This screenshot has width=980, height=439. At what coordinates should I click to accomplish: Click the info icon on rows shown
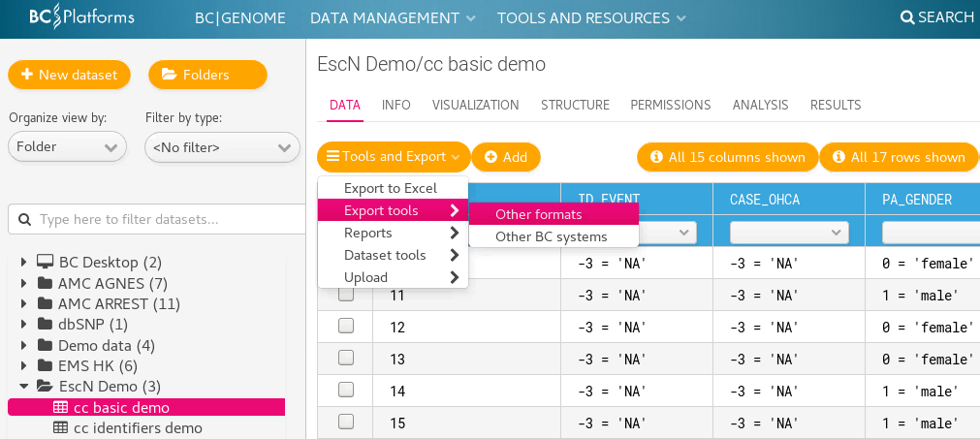pyautogui.click(x=838, y=157)
